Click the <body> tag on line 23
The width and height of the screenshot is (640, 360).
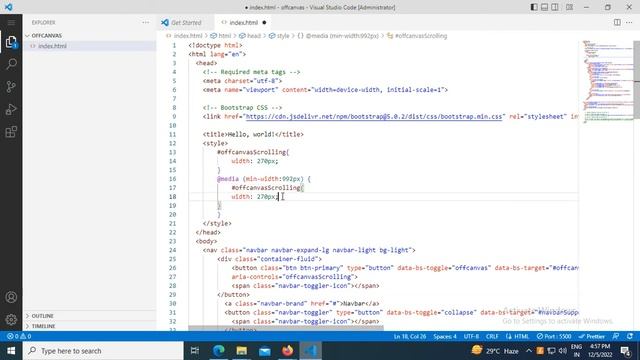[206, 241]
